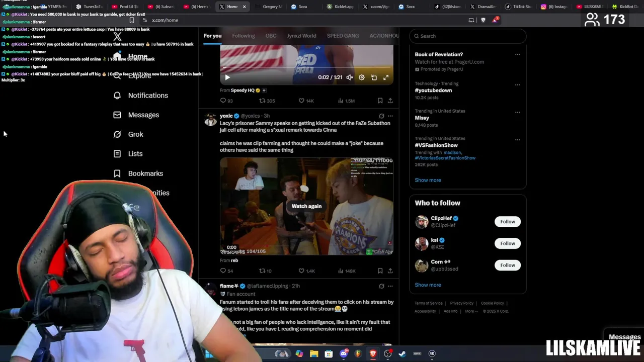Close the X Home browser tab
This screenshot has height=362, width=644.
point(245,7)
